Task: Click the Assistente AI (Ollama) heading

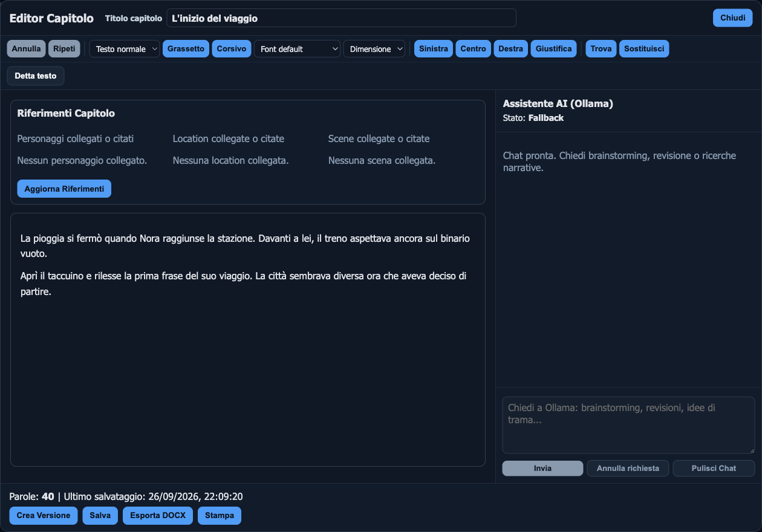Action: pyautogui.click(x=558, y=103)
